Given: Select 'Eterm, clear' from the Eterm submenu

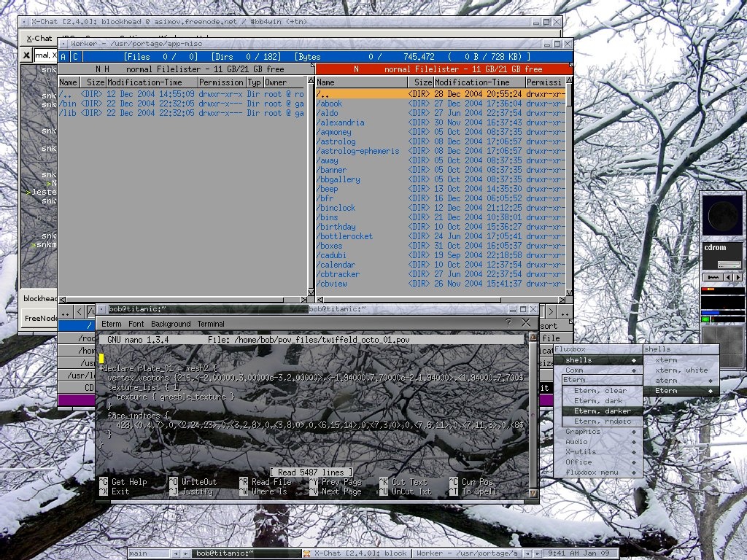Looking at the screenshot, I should 602,391.
